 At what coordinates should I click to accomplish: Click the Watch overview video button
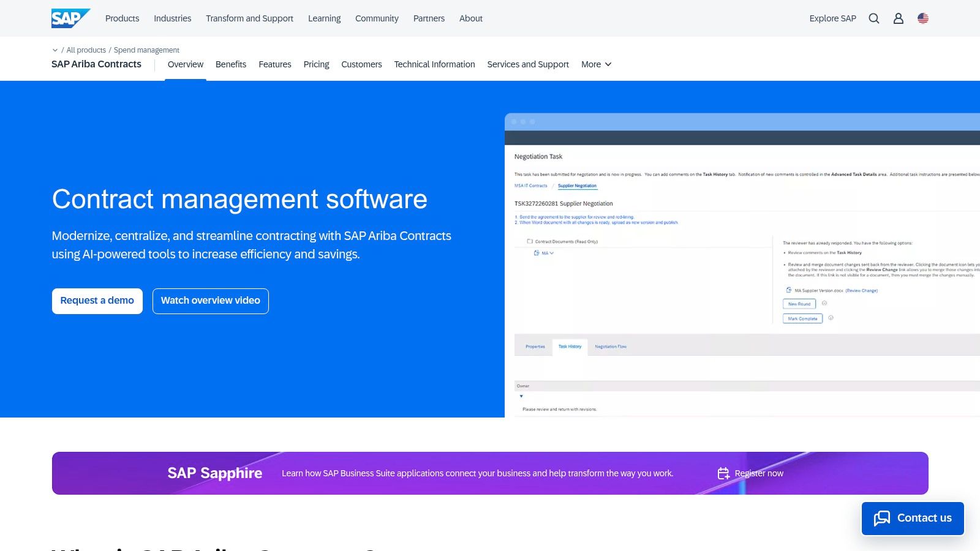point(211,301)
